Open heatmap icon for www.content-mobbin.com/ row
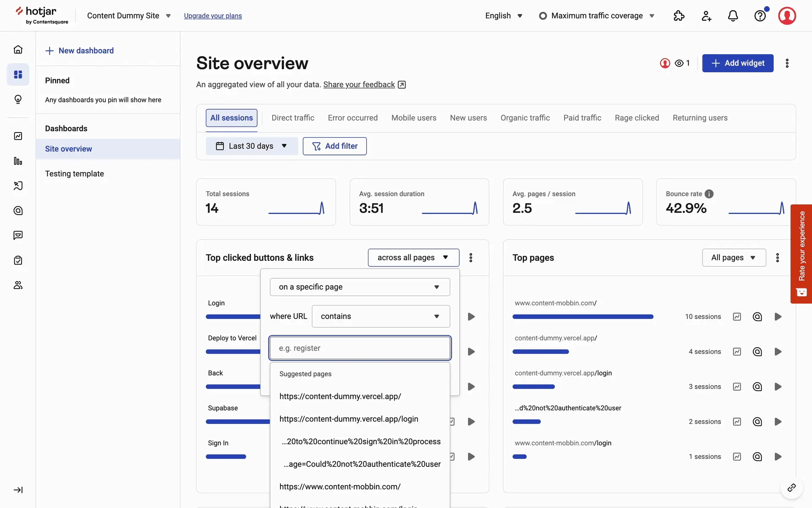 [x=757, y=317]
